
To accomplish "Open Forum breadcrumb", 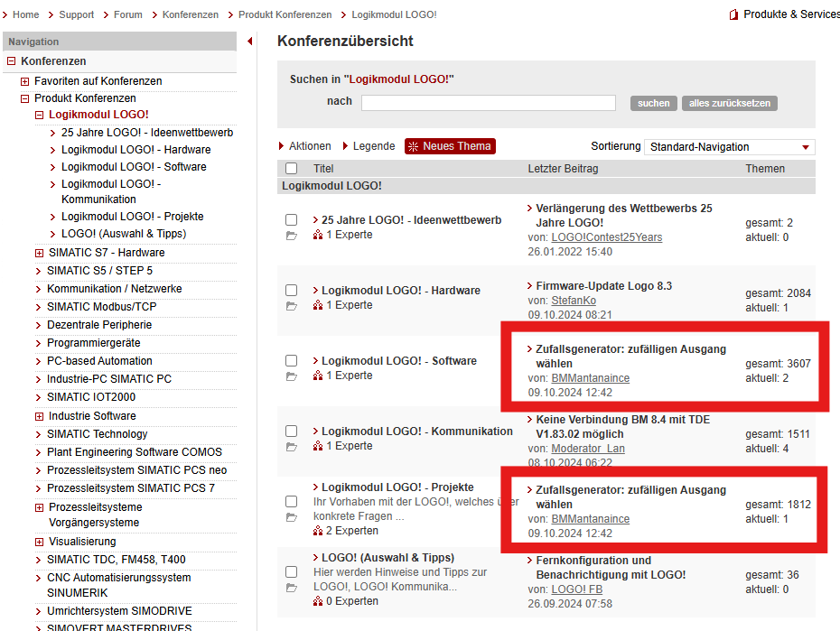I will [128, 15].
